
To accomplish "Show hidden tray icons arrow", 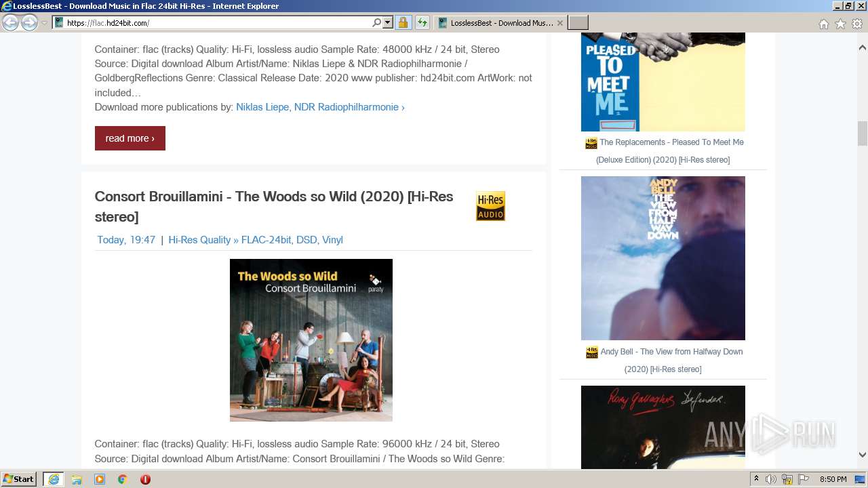I will click(756, 479).
